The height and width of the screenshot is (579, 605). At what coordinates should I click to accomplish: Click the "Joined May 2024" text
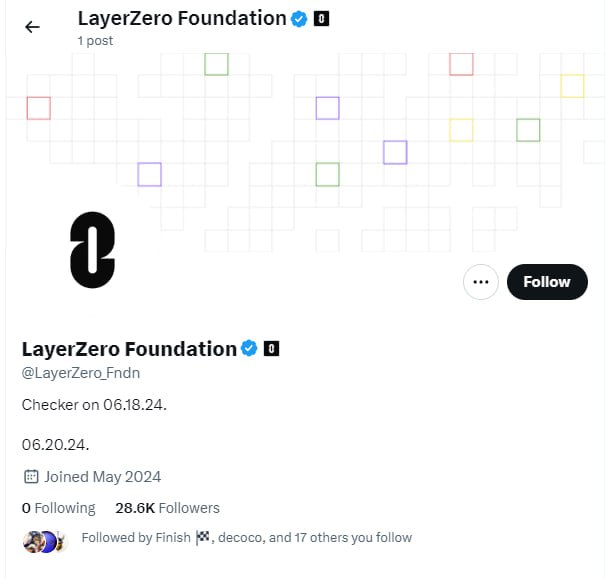tap(103, 477)
